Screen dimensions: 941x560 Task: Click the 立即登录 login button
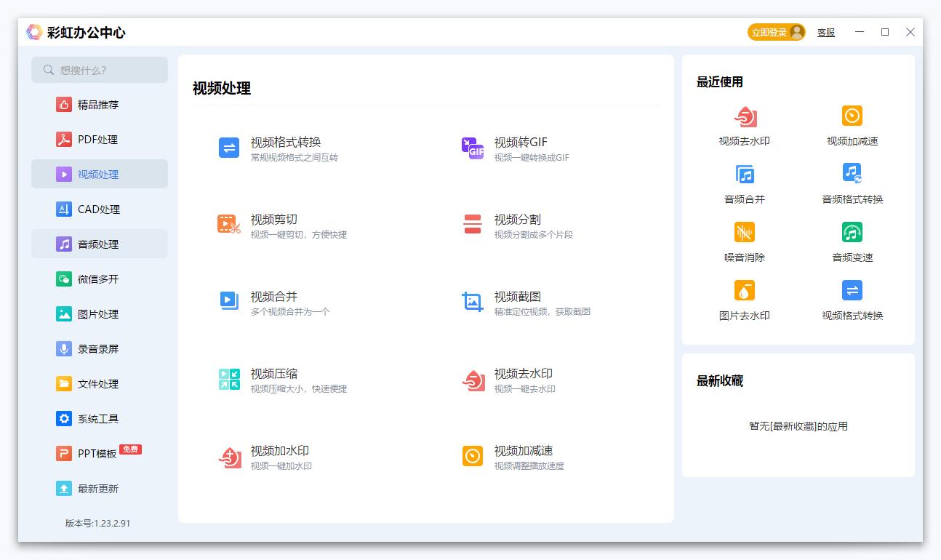[x=775, y=33]
